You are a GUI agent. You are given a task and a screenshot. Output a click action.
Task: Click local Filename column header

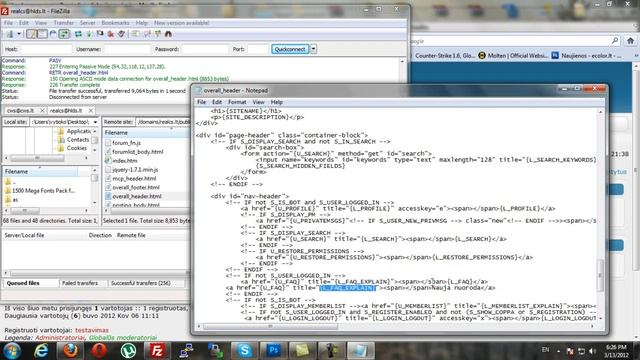click(x=40, y=171)
